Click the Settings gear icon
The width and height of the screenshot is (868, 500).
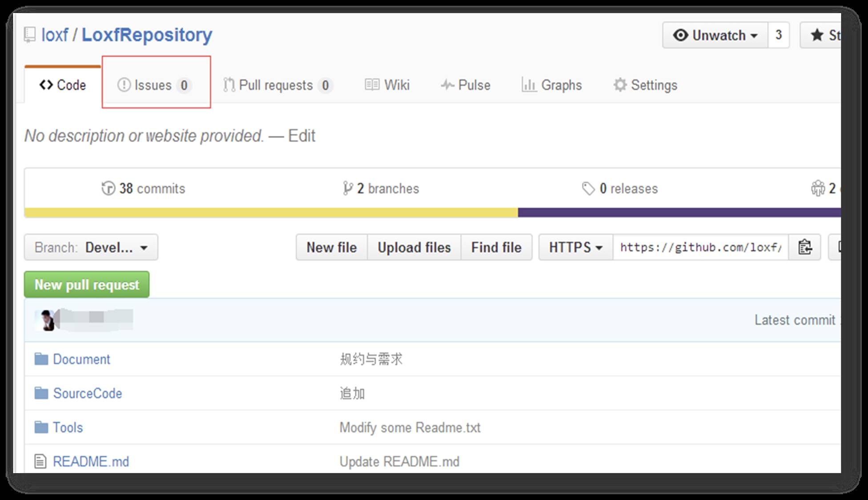tap(620, 84)
